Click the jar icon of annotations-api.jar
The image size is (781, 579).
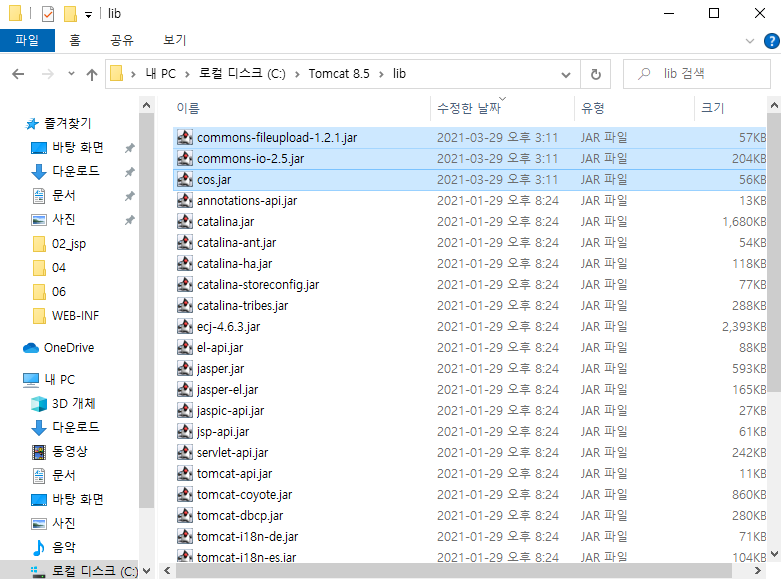point(185,200)
